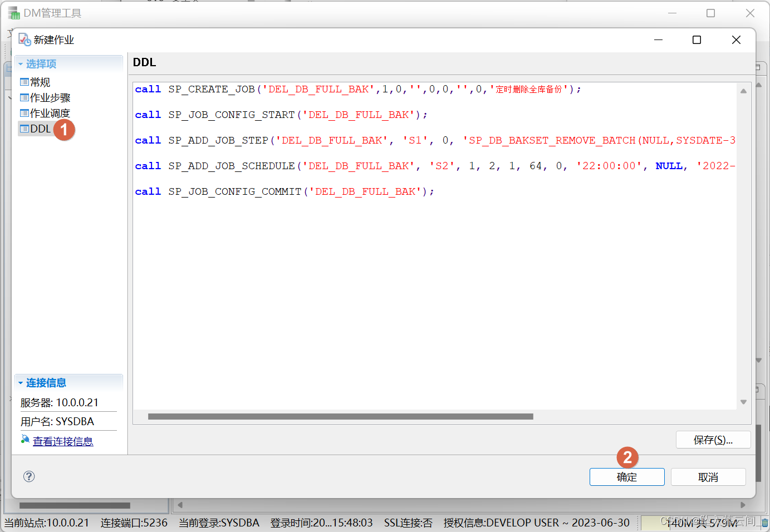Screen dimensions: 770x532
Task: Click main window bottom scrollbar left arrow
Action: (x=179, y=505)
